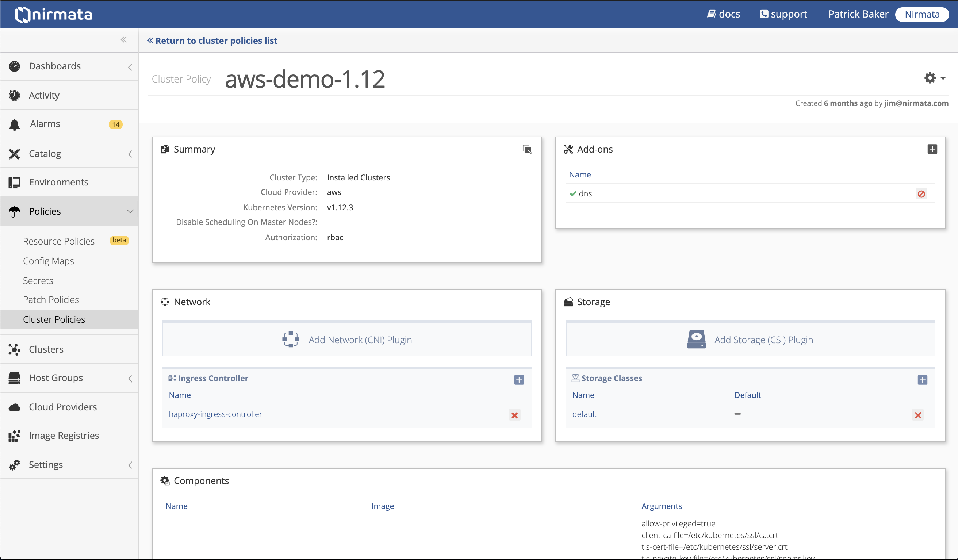The height and width of the screenshot is (560, 958).
Task: Open the Secrets submenu item
Action: coord(38,281)
